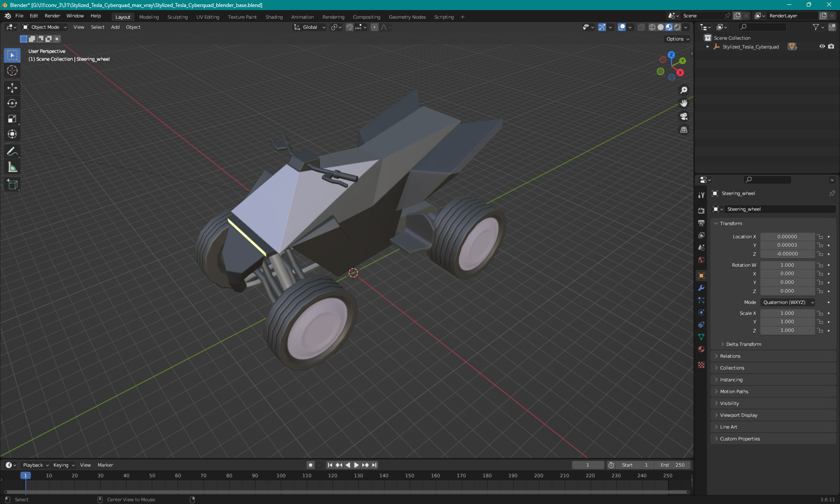Toggle viewport gizmos display
Screen dimensions: 840x504
point(602,27)
